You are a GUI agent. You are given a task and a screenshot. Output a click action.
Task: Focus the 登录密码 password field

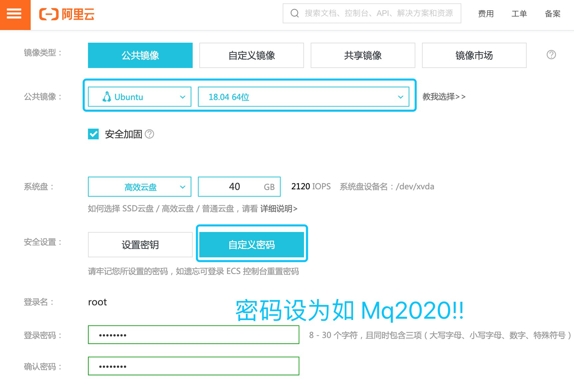193,335
